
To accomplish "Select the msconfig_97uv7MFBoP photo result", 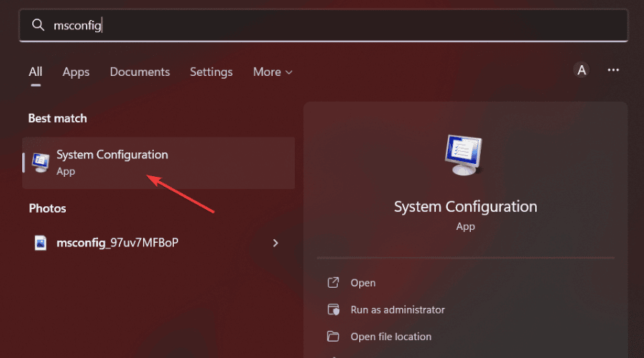I will click(x=159, y=243).
